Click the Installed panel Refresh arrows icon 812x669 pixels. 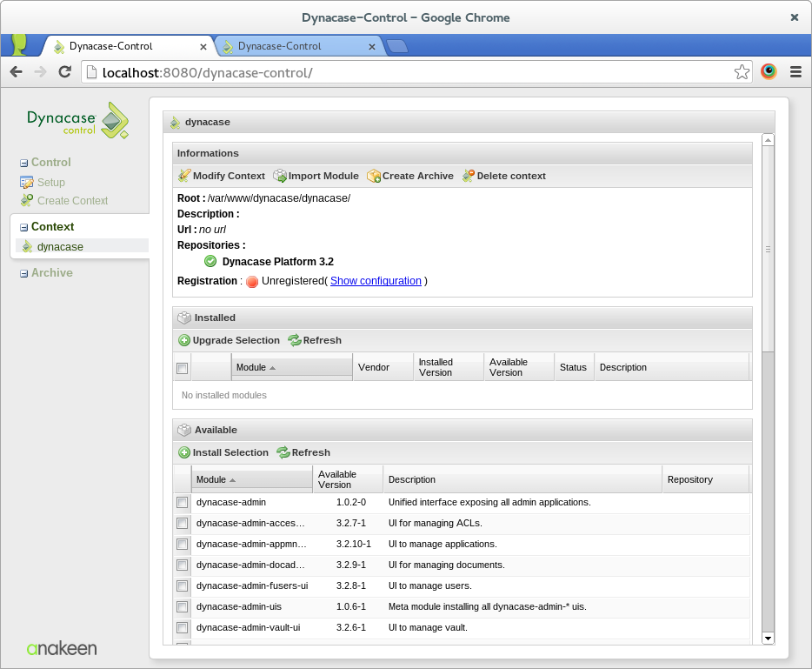coord(295,340)
